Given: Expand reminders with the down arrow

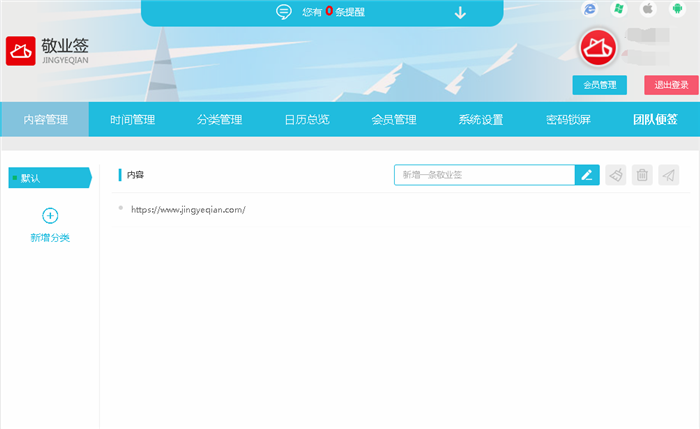Looking at the screenshot, I should (460, 13).
